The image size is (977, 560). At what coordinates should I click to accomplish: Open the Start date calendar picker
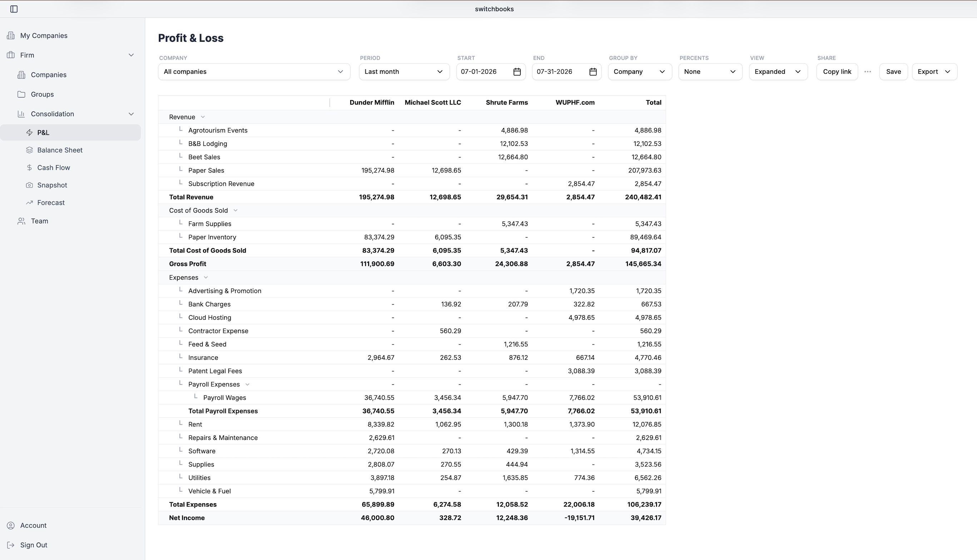(517, 71)
